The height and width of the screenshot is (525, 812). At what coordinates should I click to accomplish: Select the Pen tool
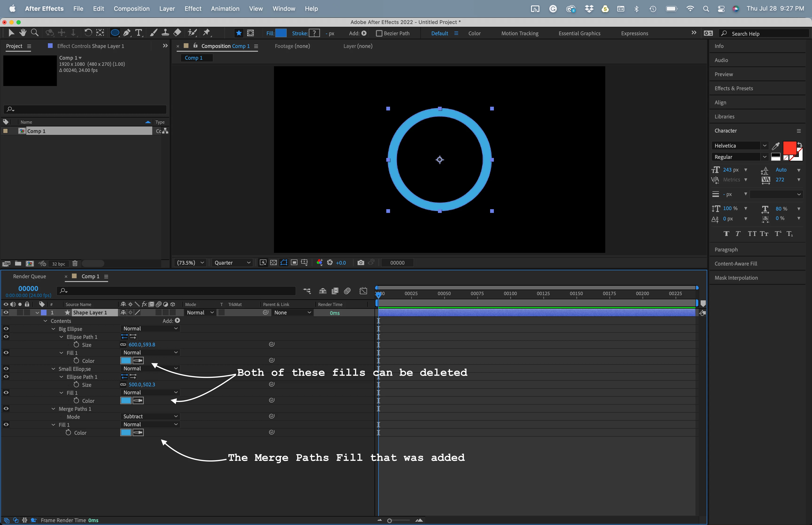point(127,33)
